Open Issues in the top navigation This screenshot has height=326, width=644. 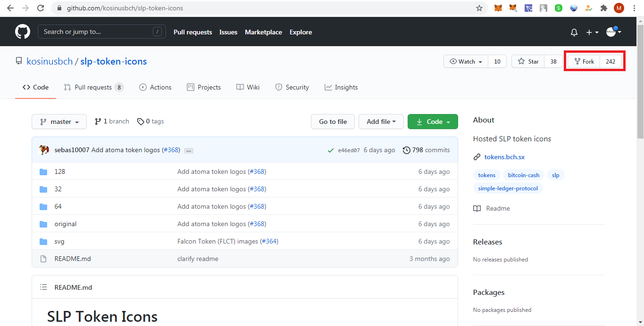point(228,32)
